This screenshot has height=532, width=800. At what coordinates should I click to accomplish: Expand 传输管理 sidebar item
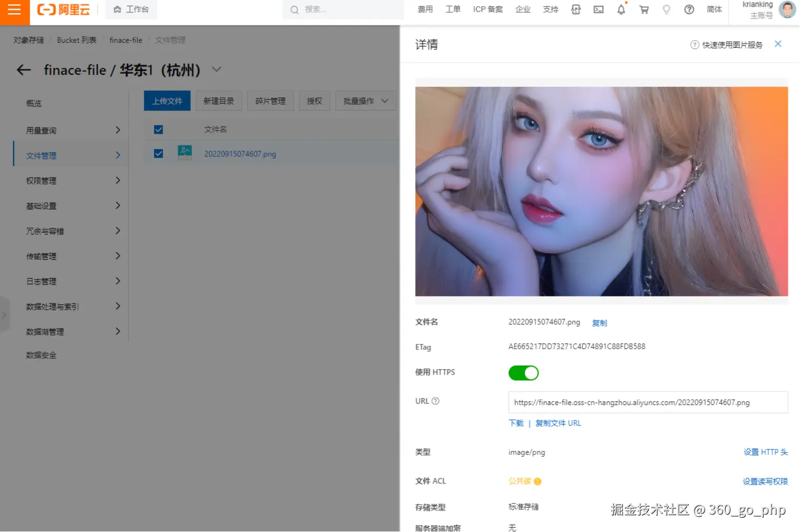(x=71, y=256)
